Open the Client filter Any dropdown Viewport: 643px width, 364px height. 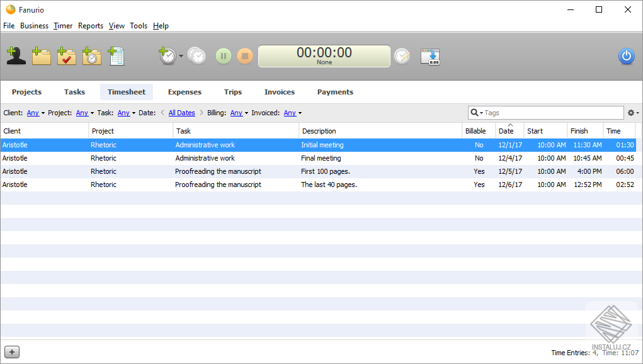pyautogui.click(x=36, y=113)
